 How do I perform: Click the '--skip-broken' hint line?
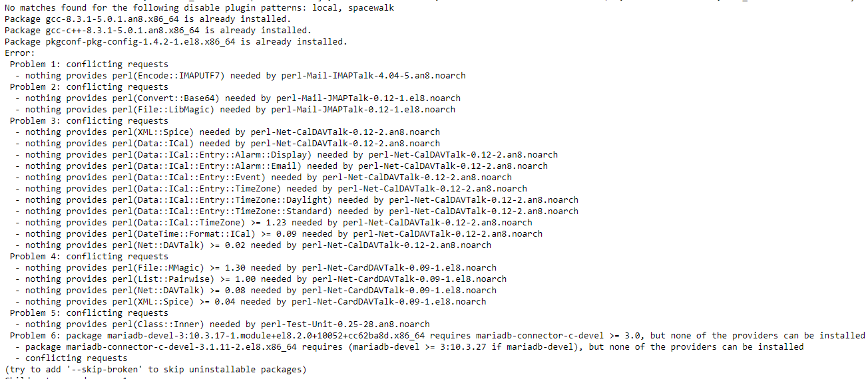156,370
